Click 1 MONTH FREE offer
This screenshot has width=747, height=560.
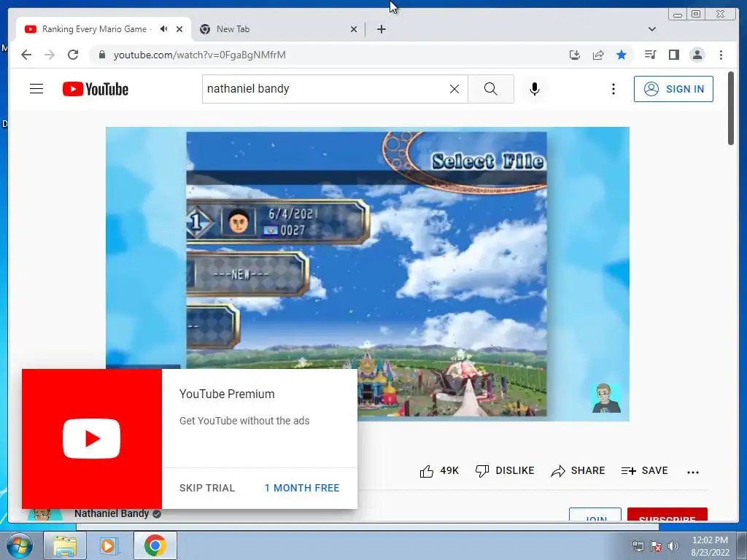point(302,488)
